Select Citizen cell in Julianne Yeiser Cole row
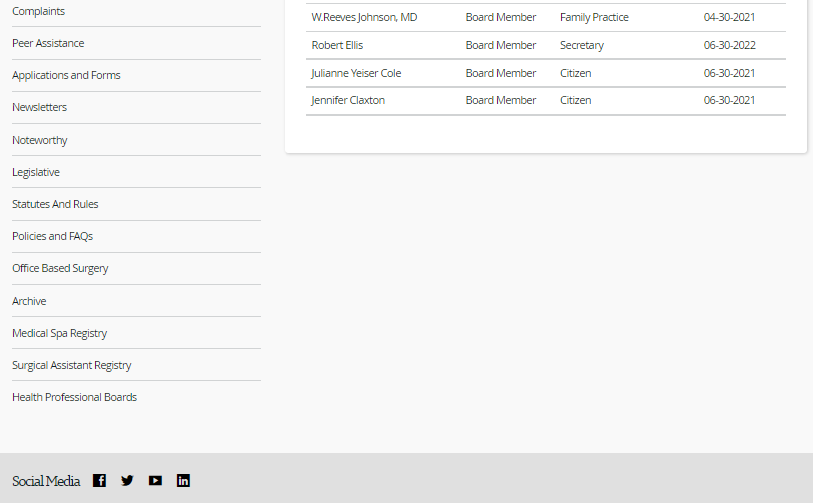This screenshot has width=813, height=503. (576, 73)
